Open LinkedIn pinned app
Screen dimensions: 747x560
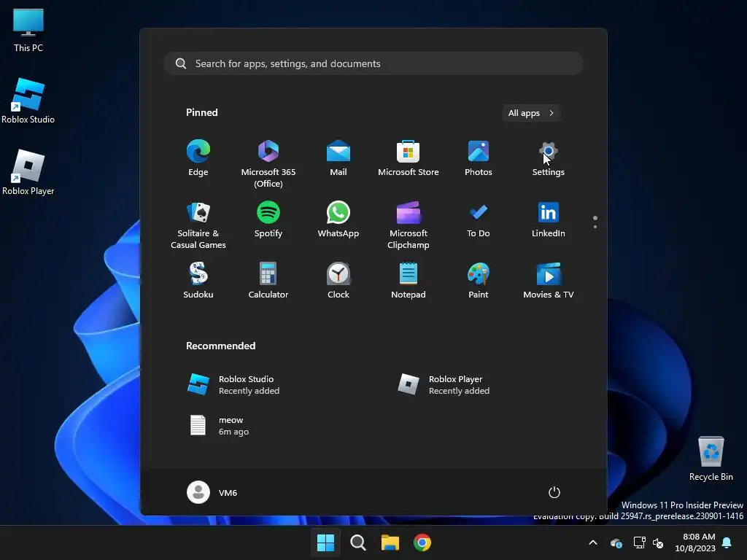coord(549,219)
